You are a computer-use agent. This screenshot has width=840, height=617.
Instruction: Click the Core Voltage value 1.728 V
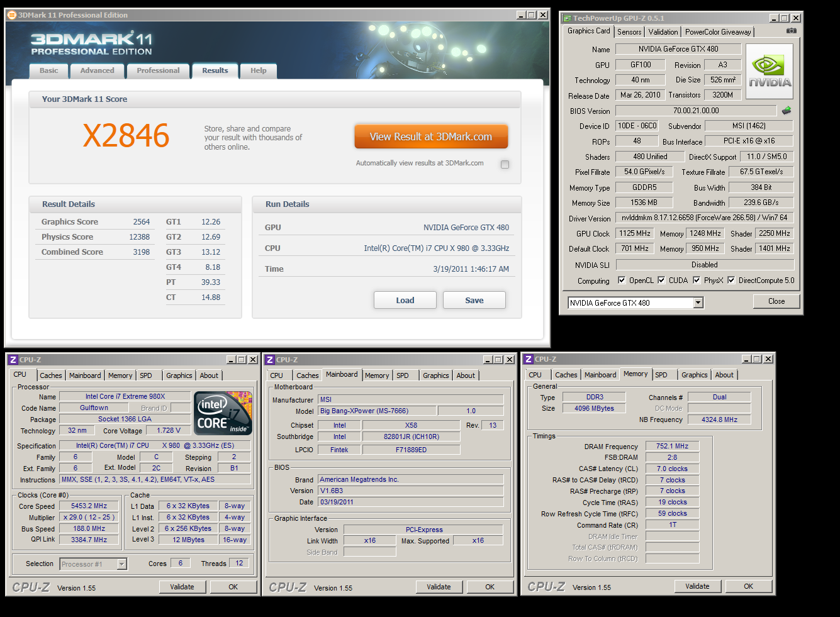pyautogui.click(x=168, y=430)
